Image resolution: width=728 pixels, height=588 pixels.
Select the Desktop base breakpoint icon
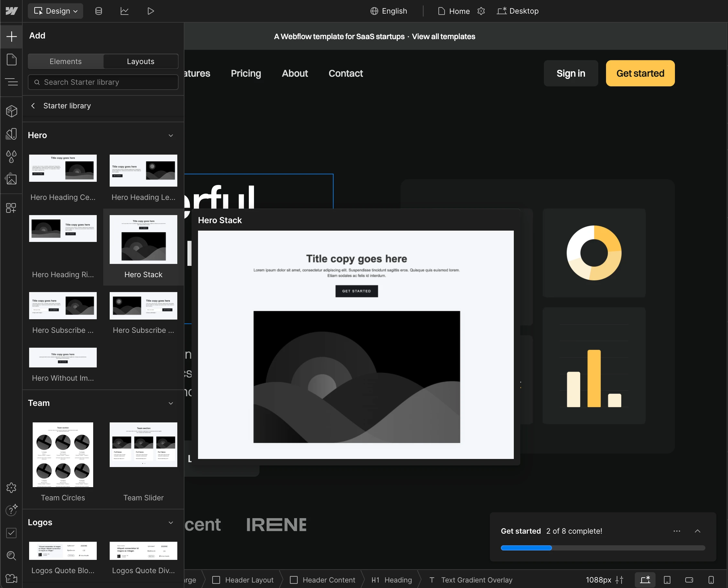coord(645,580)
